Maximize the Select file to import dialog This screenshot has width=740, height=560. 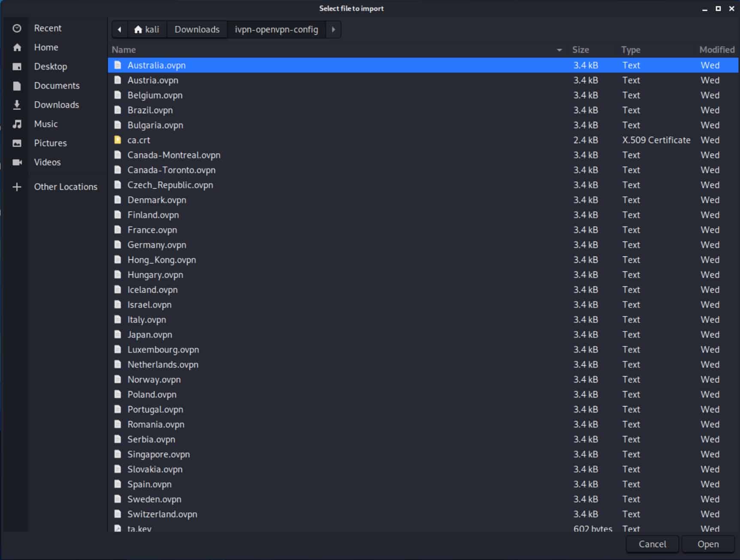pyautogui.click(x=718, y=9)
